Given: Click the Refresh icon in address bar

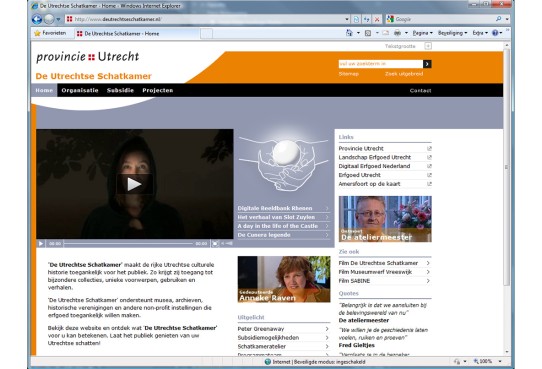Looking at the screenshot, I should (x=366, y=19).
